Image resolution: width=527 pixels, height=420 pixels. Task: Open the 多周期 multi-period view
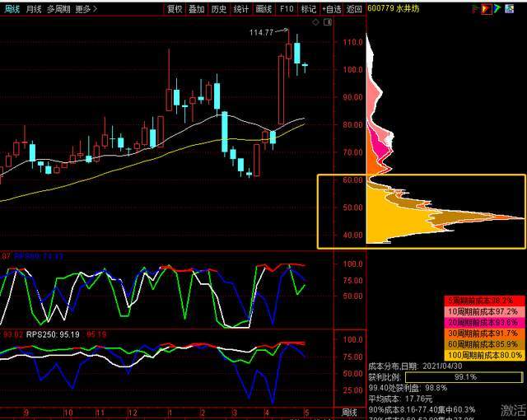pyautogui.click(x=58, y=9)
